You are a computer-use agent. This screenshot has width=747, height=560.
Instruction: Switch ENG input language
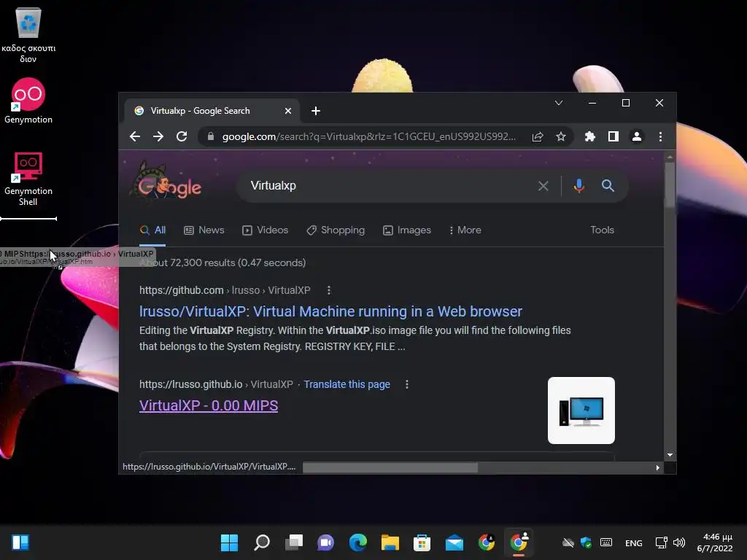pyautogui.click(x=634, y=542)
